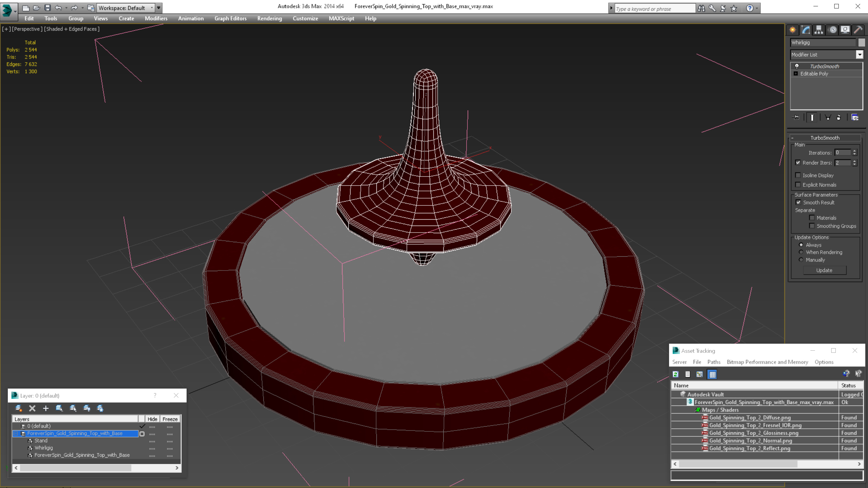
Task: Expand the Workspace Default dropdown
Action: tap(152, 8)
